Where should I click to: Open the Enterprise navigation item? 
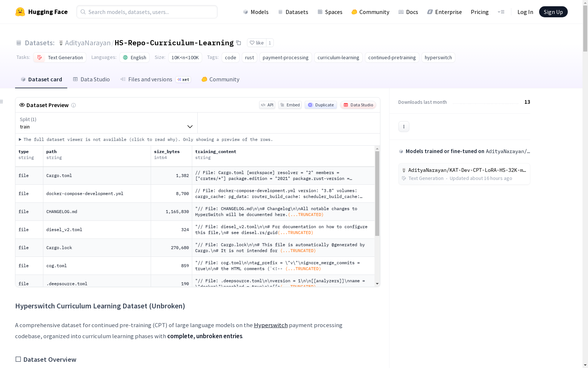coord(445,12)
